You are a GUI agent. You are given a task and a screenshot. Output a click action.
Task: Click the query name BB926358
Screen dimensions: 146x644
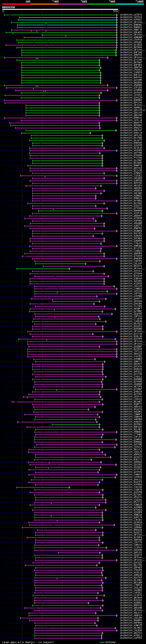[x=8, y=8]
